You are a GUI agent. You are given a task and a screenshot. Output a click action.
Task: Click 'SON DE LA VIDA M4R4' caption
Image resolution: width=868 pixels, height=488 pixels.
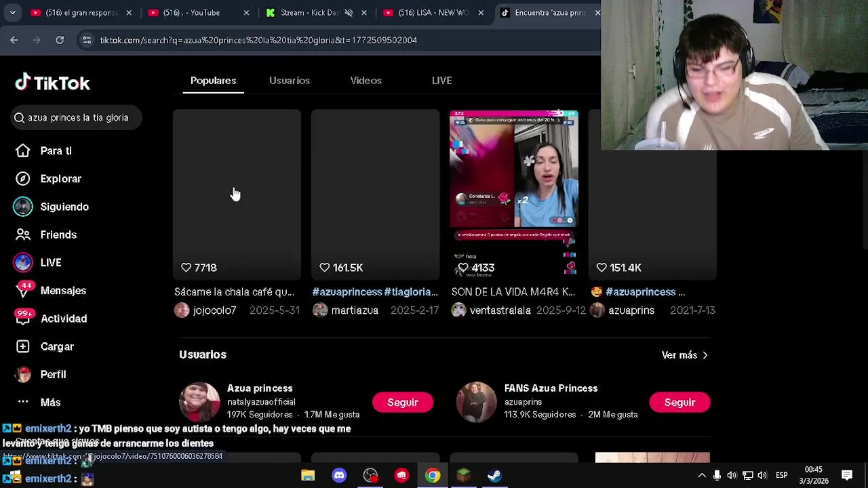(513, 292)
